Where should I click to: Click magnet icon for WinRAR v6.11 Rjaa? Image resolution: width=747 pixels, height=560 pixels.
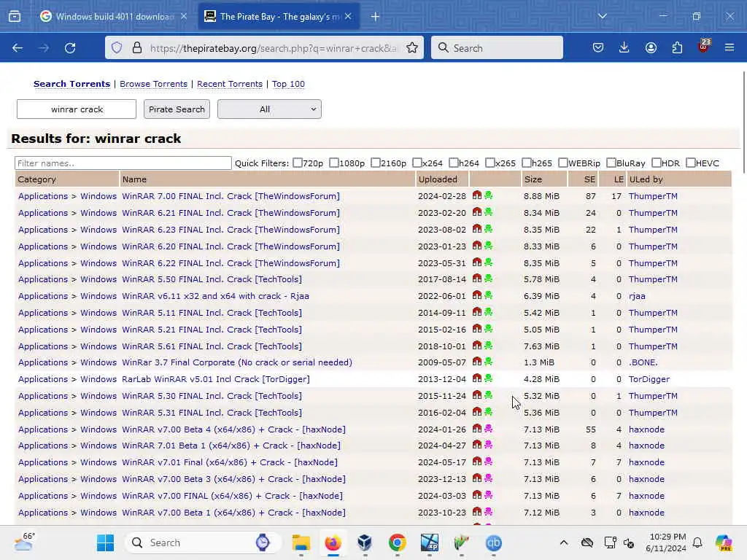point(477,295)
